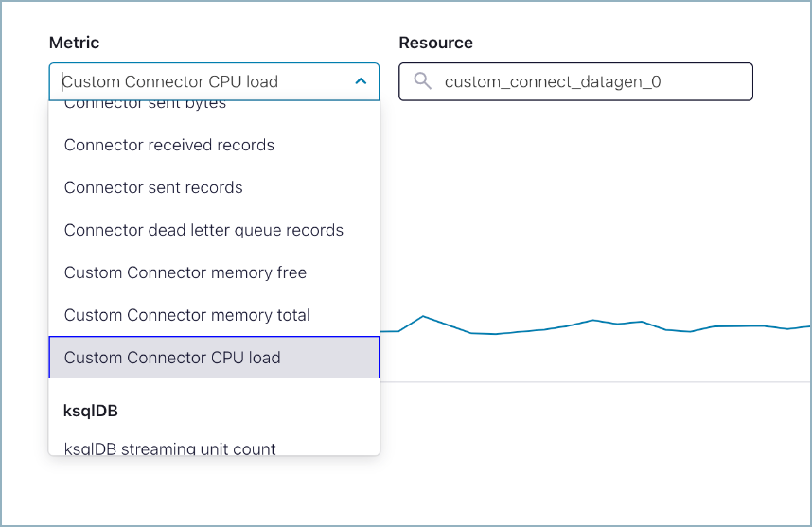Collapse the Metric dropdown using the chevron
The height and width of the screenshot is (527, 812).
(x=361, y=81)
